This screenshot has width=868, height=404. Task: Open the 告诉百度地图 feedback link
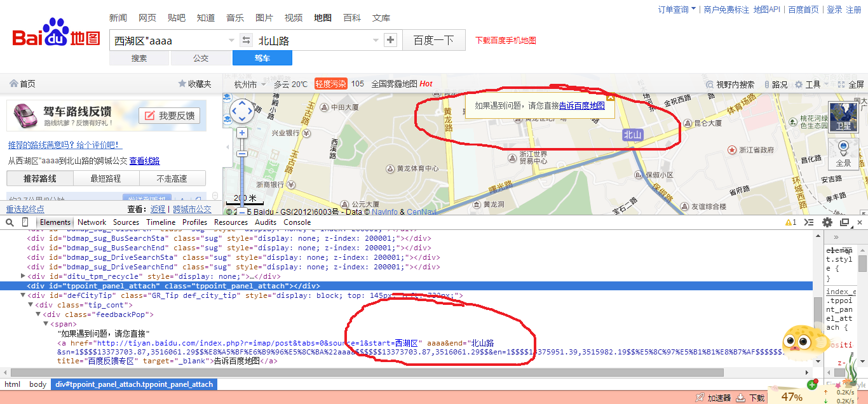(582, 106)
